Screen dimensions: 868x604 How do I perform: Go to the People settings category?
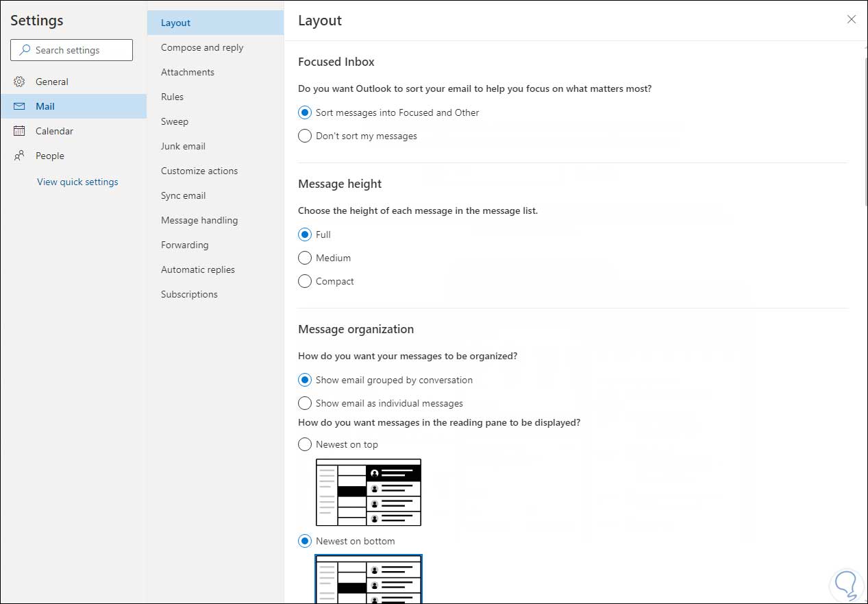click(x=73, y=156)
